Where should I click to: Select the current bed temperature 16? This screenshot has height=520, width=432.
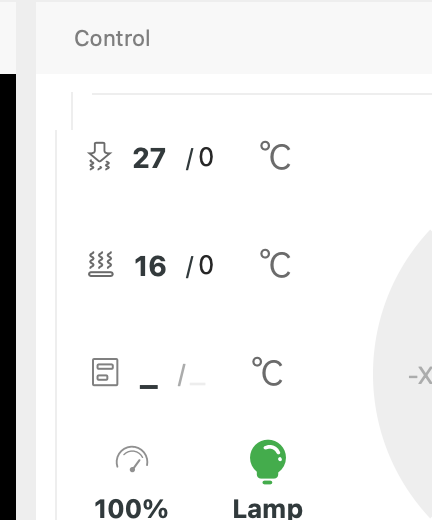150,266
